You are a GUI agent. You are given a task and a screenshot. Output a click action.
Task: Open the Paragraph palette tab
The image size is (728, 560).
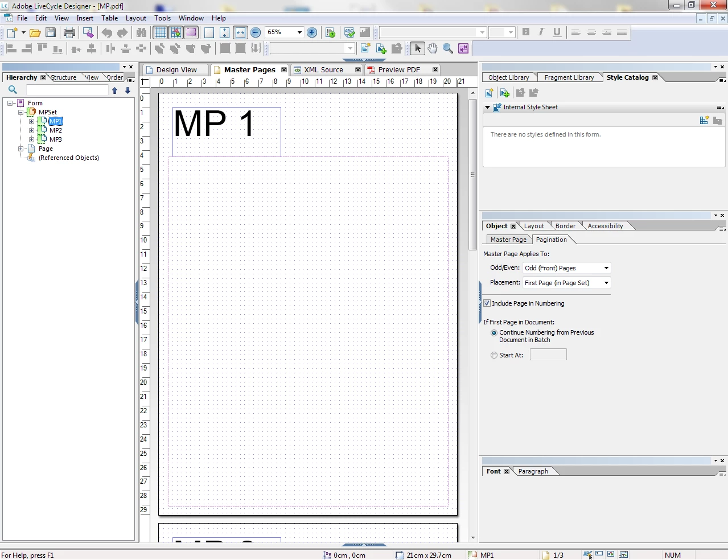533,471
